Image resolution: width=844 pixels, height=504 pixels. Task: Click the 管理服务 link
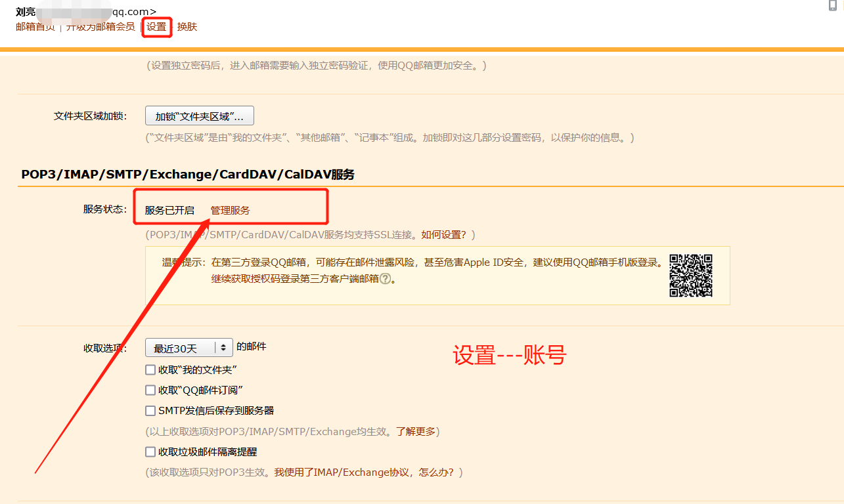tap(230, 211)
